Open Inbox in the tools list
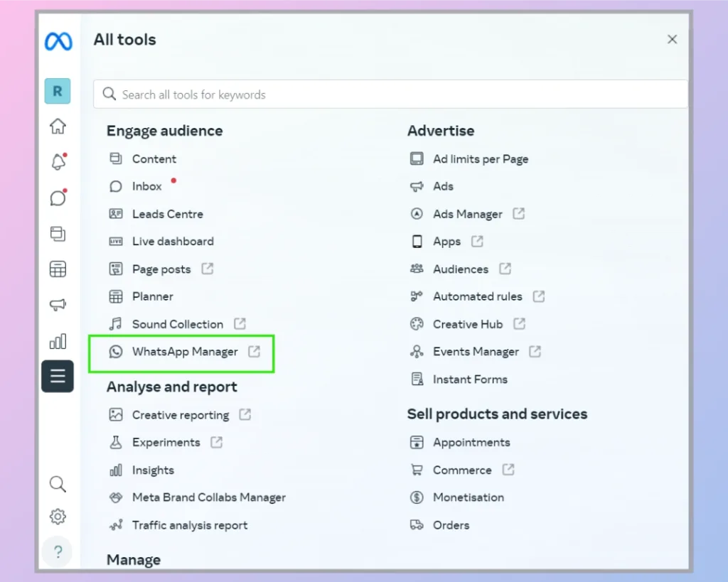The image size is (728, 582). pos(146,186)
